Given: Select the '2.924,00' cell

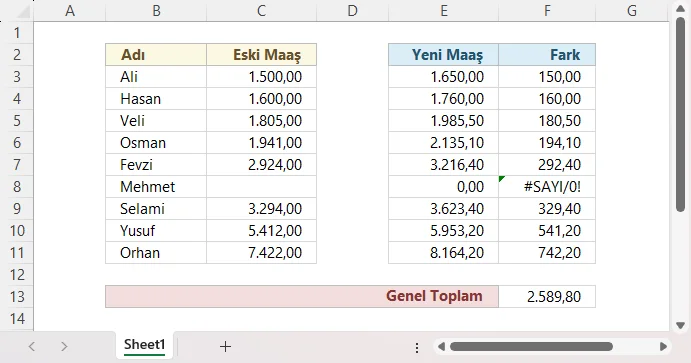Looking at the screenshot, I should pos(261,165).
